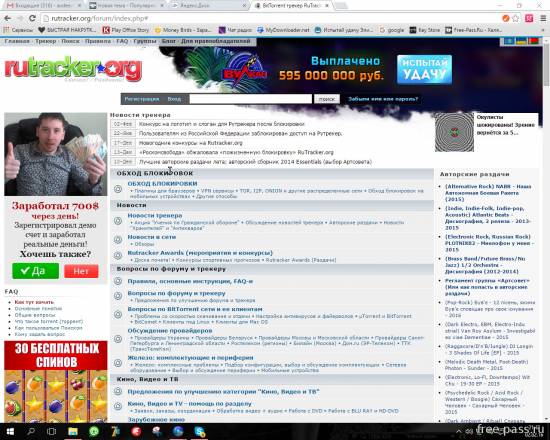Open Кино, Видео и TV помощь forum
This screenshot has height=440, width=550.
click(x=189, y=404)
